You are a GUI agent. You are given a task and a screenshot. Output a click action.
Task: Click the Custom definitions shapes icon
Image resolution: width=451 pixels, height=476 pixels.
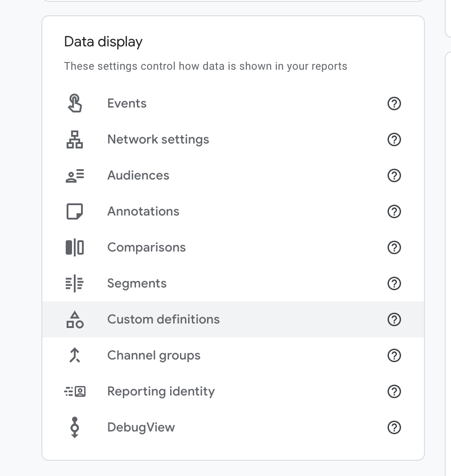(75, 319)
